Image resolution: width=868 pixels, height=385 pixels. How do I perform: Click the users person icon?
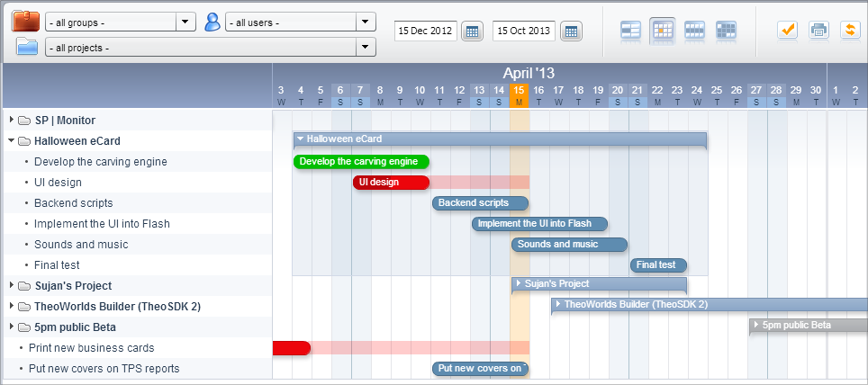[x=212, y=22]
